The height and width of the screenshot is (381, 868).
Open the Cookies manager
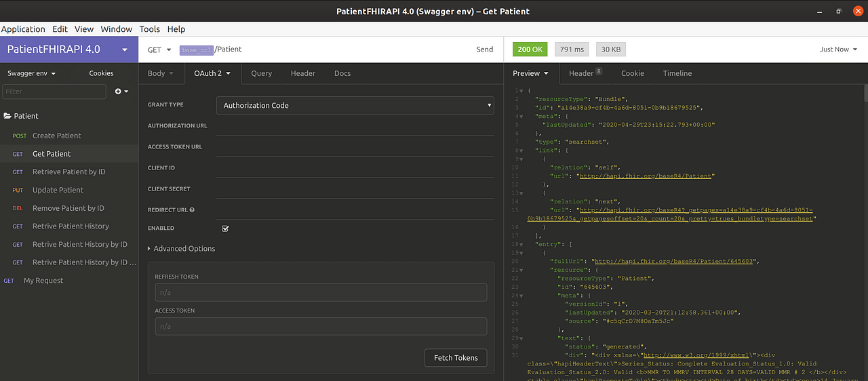tap(102, 73)
